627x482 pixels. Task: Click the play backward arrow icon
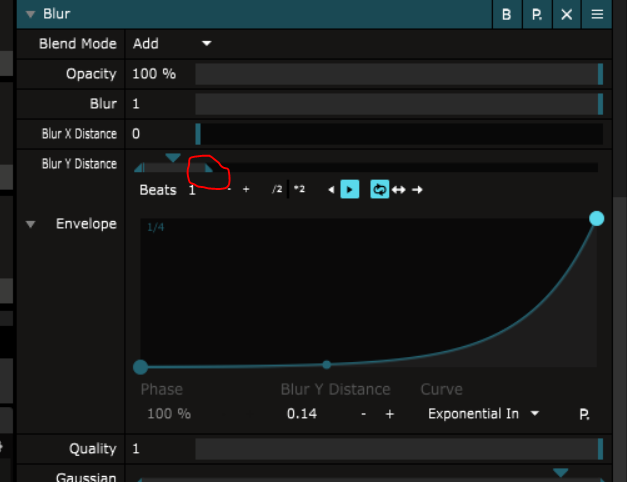point(331,189)
